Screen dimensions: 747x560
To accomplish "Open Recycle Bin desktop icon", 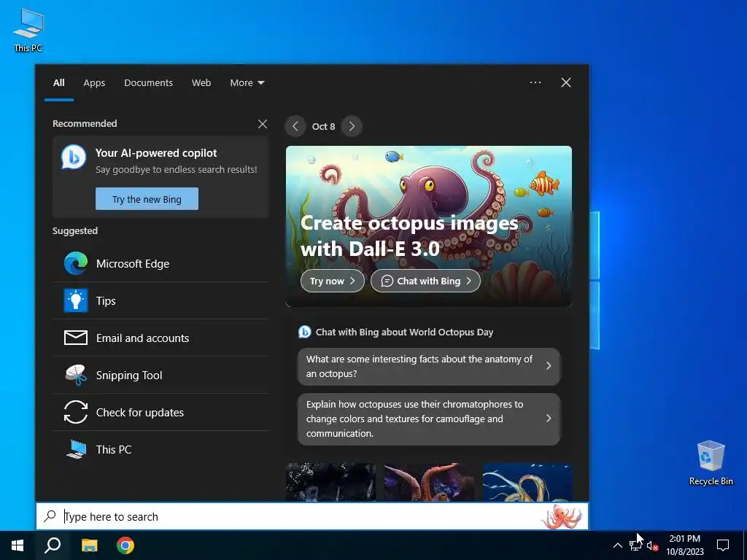I will [711, 463].
